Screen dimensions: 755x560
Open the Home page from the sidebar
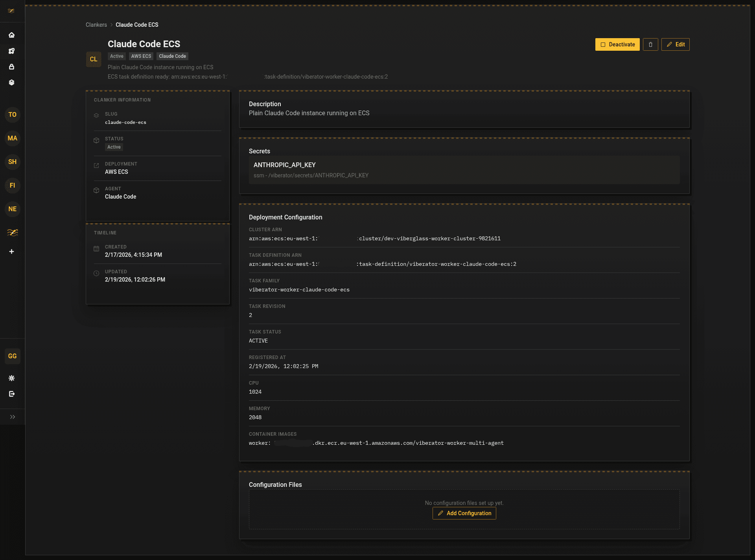[x=12, y=35]
